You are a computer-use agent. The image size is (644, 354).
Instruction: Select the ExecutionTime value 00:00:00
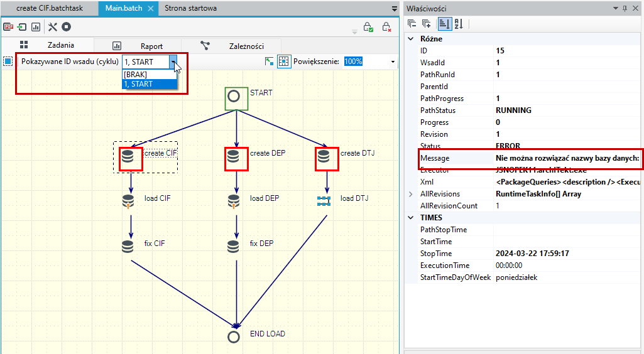509,265
